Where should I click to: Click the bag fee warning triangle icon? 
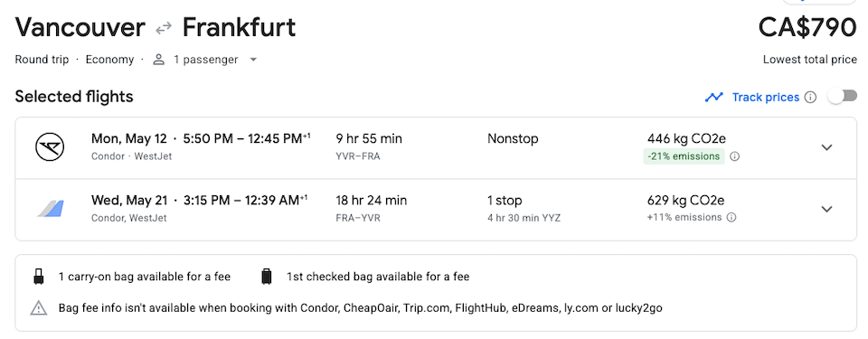click(x=39, y=307)
